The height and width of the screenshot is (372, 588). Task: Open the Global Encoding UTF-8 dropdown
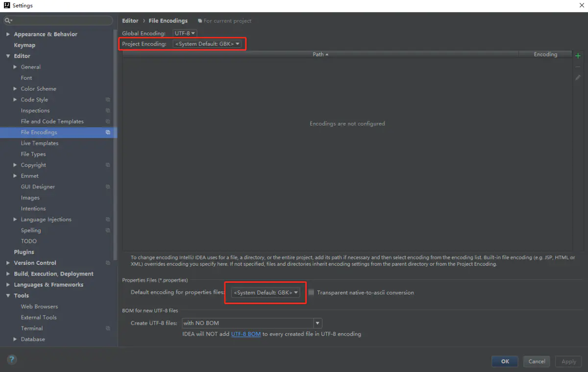click(185, 33)
